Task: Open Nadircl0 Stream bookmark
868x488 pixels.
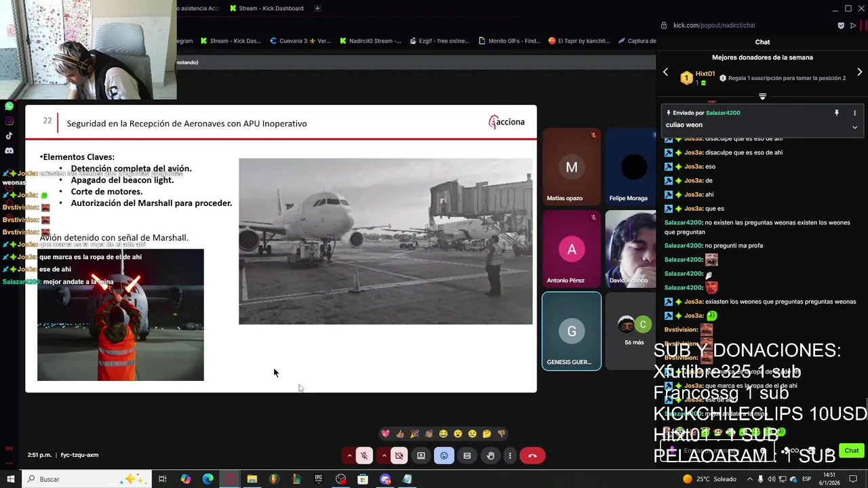Action: [x=370, y=41]
